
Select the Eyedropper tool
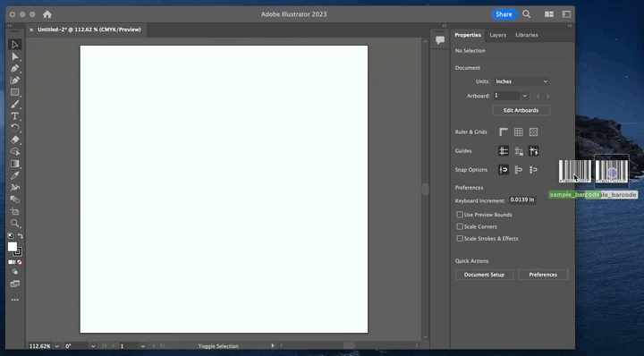15,175
